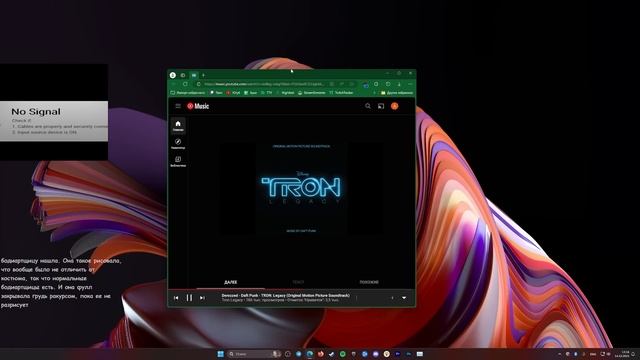
Task: Open the orange account avatar menu
Action: [394, 106]
